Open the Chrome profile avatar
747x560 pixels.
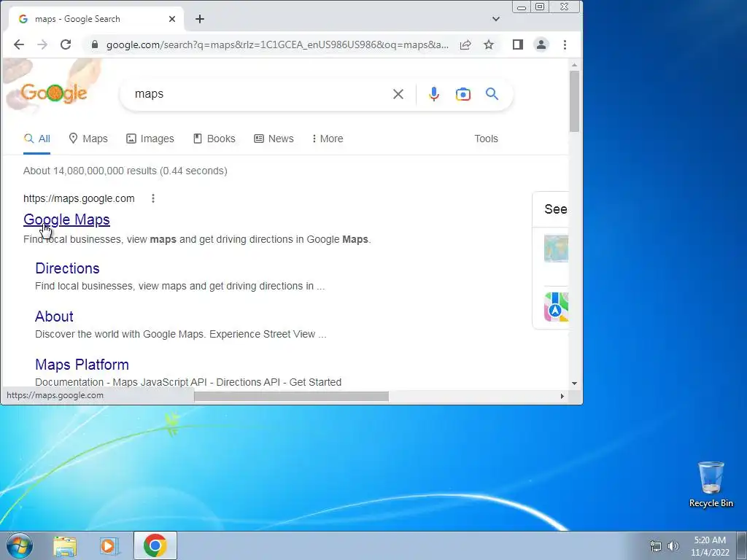541,44
